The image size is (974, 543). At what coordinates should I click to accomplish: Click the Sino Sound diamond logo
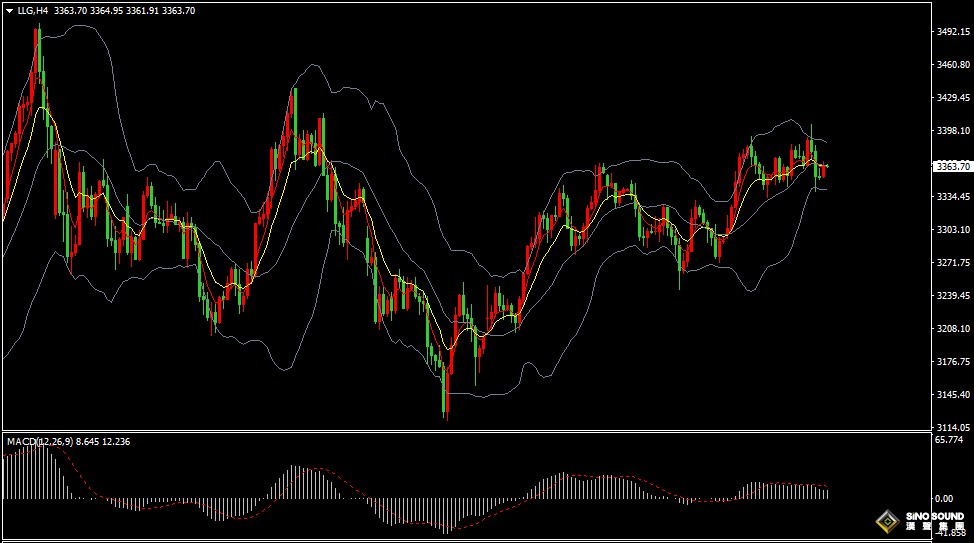point(886,522)
